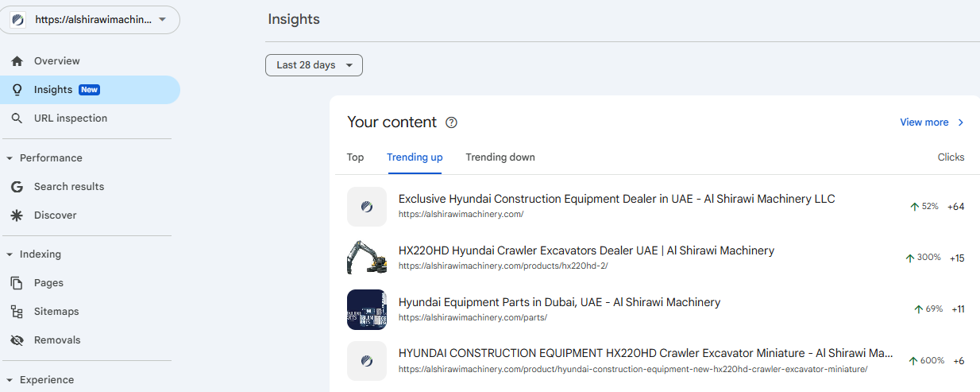Switch to the Trending down tab
Image resolution: width=980 pixels, height=392 pixels.
(500, 157)
